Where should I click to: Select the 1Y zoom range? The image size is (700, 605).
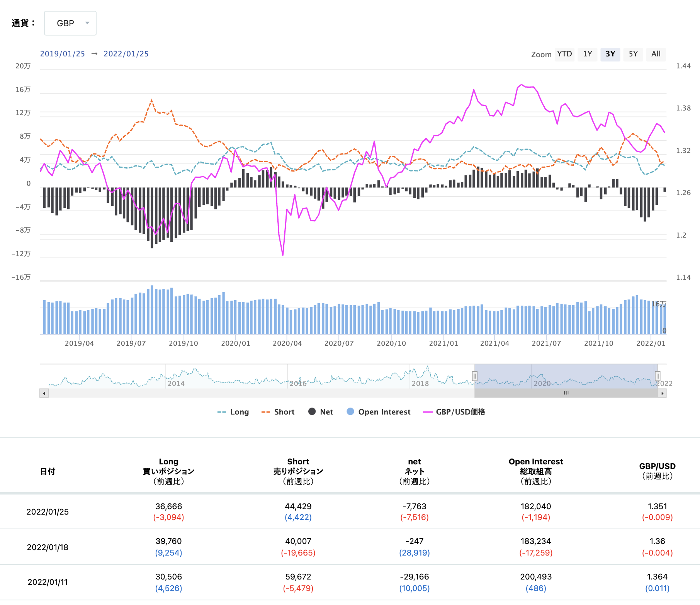(587, 54)
